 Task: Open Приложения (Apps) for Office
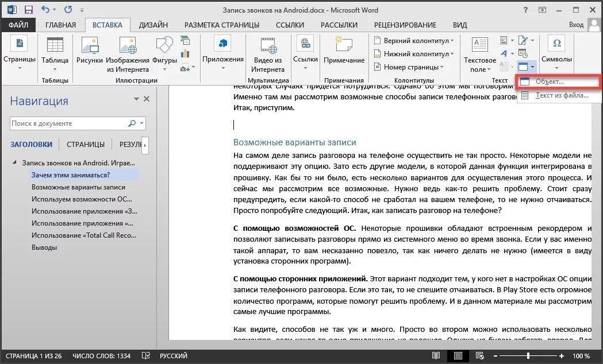click(x=223, y=53)
